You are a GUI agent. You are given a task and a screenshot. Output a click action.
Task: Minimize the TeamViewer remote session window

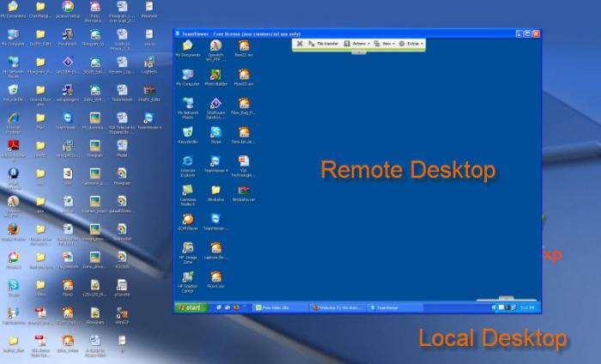(x=519, y=33)
